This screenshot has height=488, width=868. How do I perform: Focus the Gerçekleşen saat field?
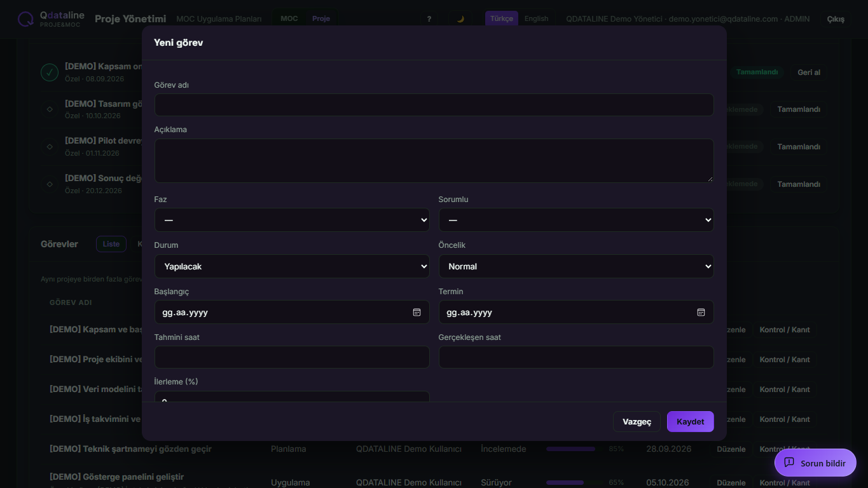click(x=576, y=357)
